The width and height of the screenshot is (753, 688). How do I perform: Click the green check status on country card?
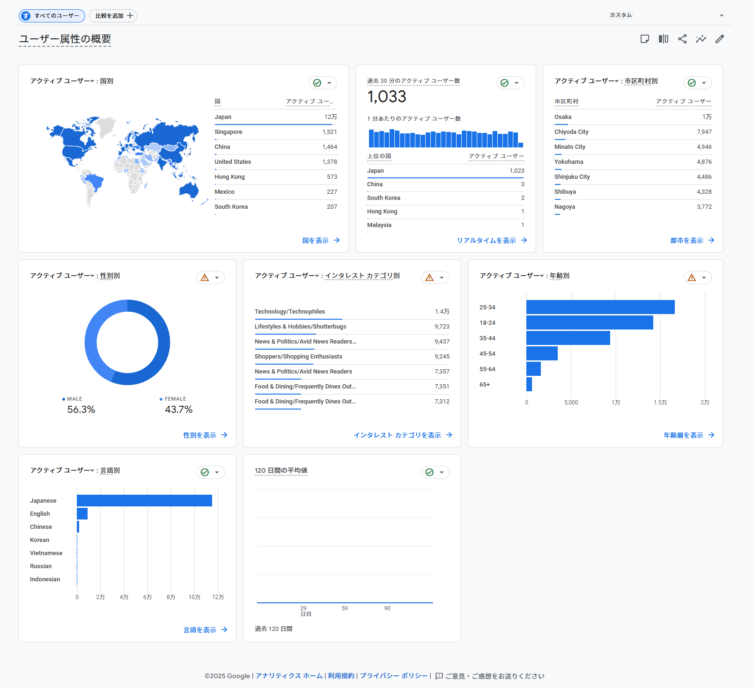317,83
